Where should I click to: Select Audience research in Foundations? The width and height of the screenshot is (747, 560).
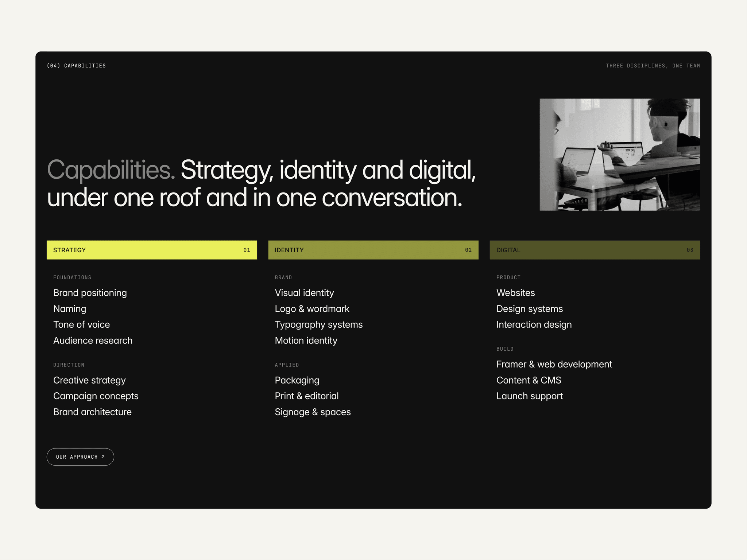93,341
